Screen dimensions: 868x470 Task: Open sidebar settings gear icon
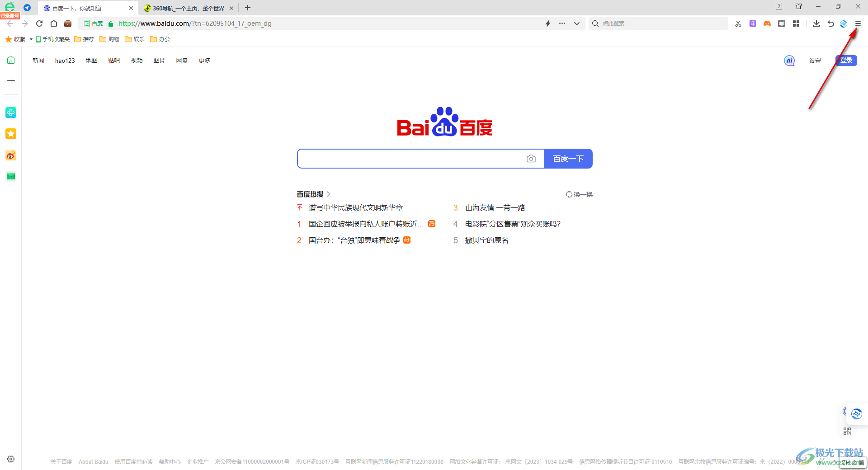(11, 459)
